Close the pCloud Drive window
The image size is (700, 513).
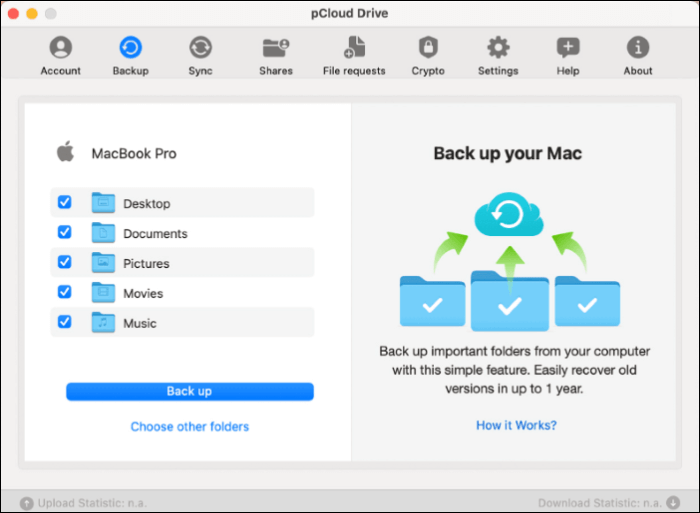click(x=13, y=14)
